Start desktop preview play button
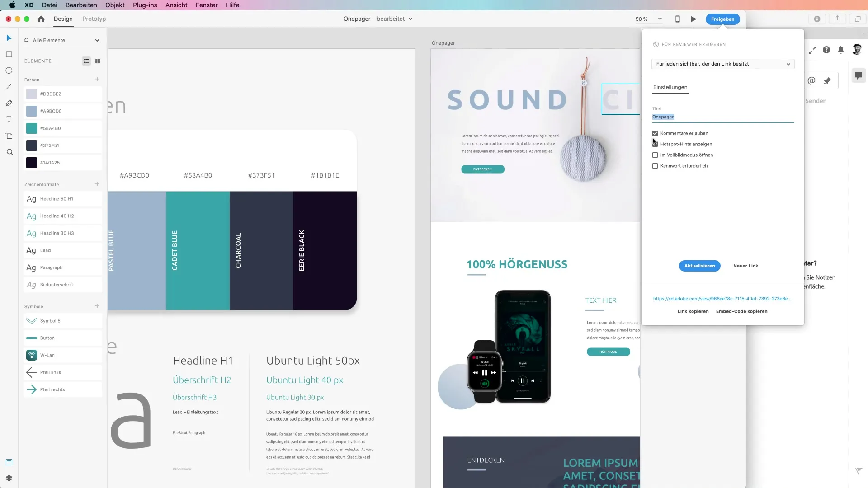The height and width of the screenshot is (488, 868). point(693,19)
